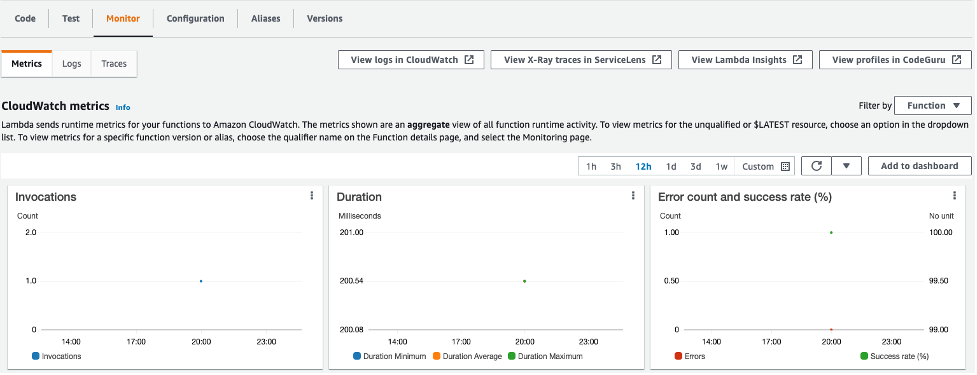Go to the Aliases tab
This screenshot has width=977, height=375.
tap(265, 19)
